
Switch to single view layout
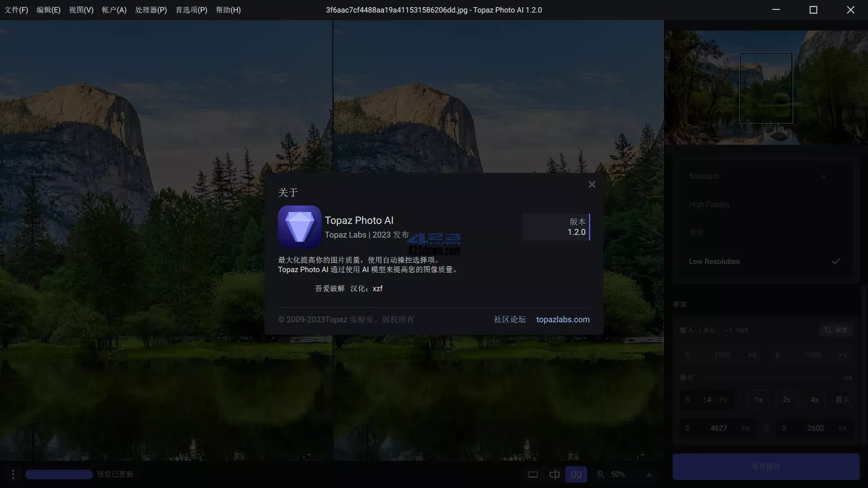(533, 474)
